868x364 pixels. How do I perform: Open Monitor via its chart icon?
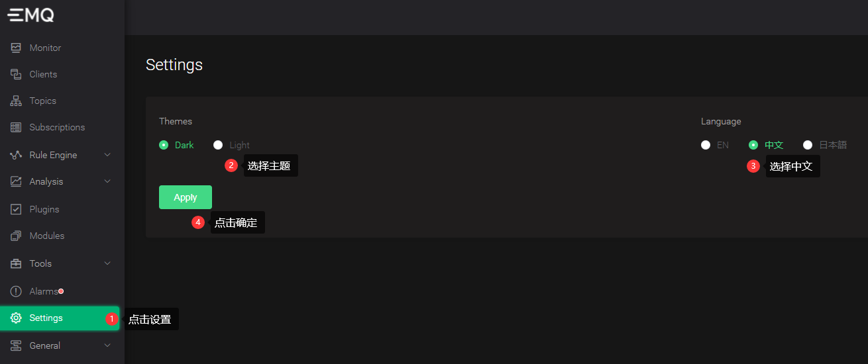tap(16, 48)
